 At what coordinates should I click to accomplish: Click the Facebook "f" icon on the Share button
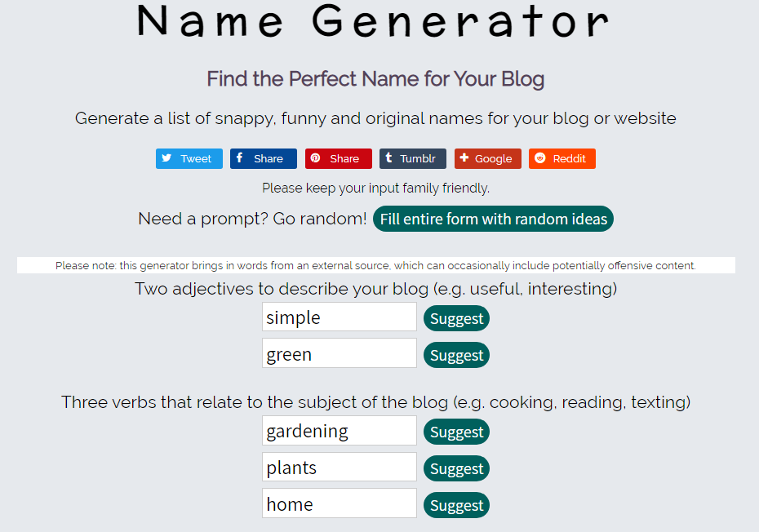click(x=241, y=158)
